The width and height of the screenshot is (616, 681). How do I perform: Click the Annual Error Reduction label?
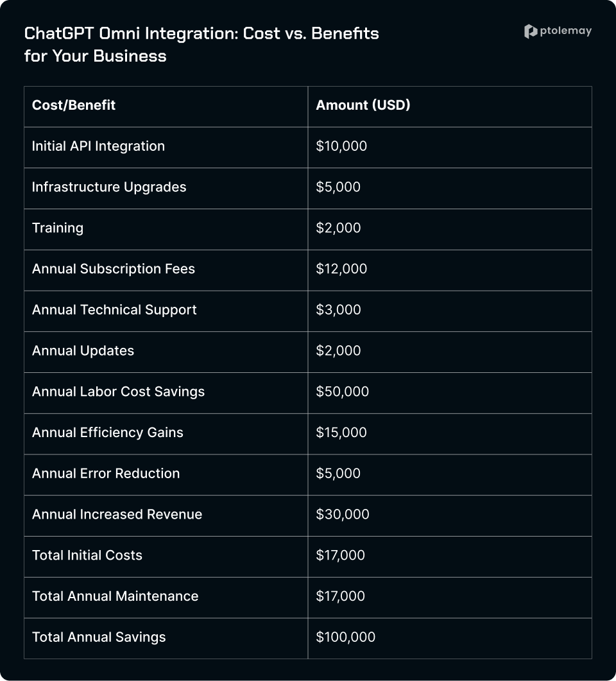106,474
